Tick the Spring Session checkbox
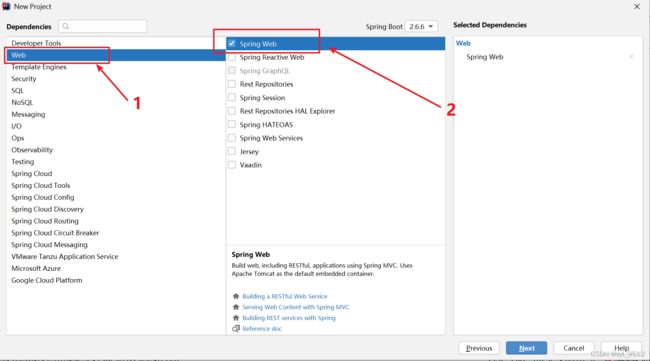The image size is (650, 361). pyautogui.click(x=232, y=97)
